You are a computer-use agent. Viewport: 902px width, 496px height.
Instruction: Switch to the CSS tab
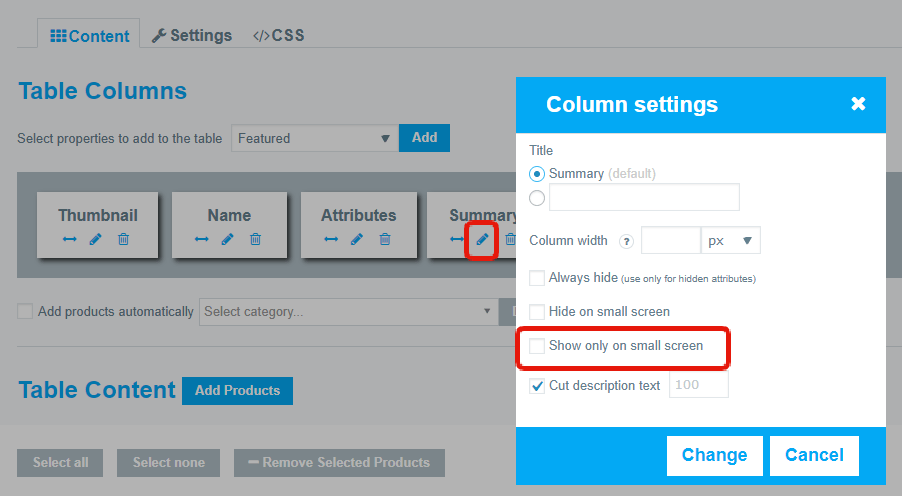coord(278,36)
